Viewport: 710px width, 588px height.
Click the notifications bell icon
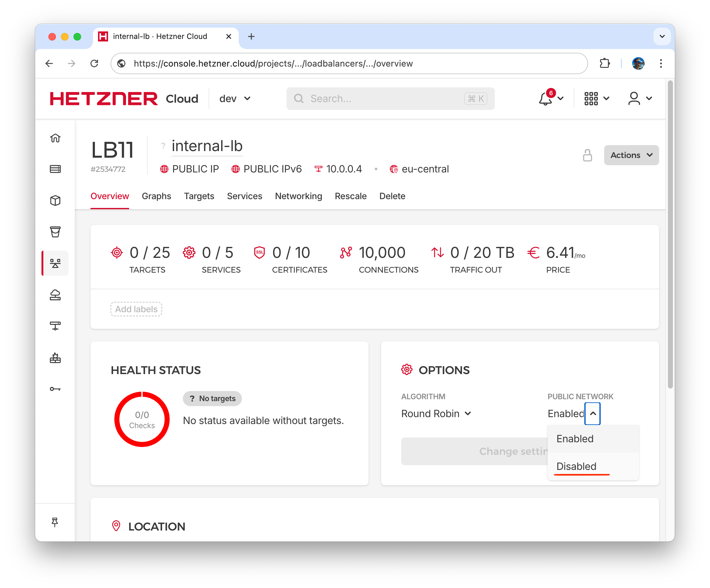pos(545,99)
